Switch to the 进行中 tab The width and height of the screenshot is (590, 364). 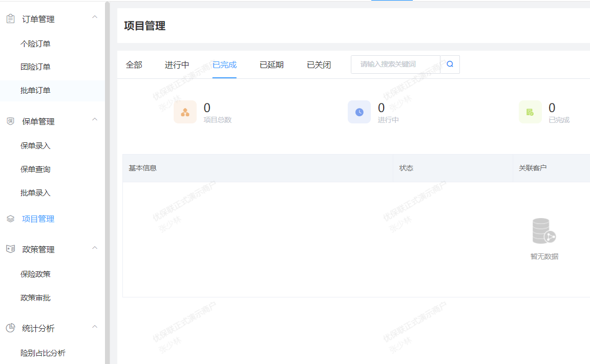177,65
